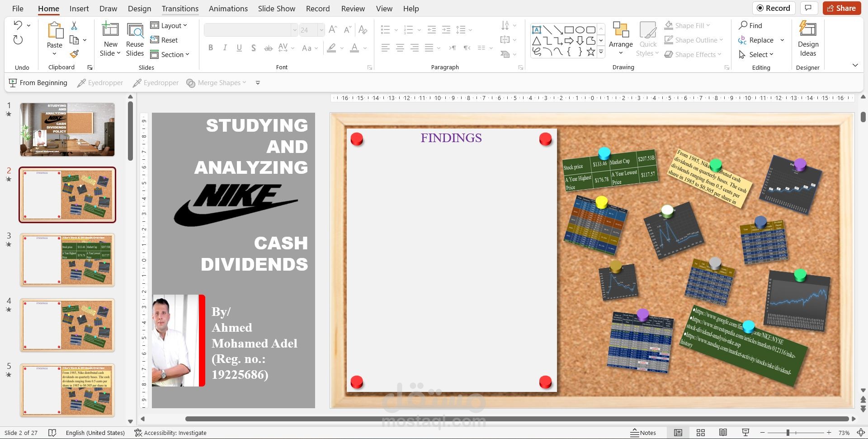Toggle justified paragraph alignment

[429, 48]
